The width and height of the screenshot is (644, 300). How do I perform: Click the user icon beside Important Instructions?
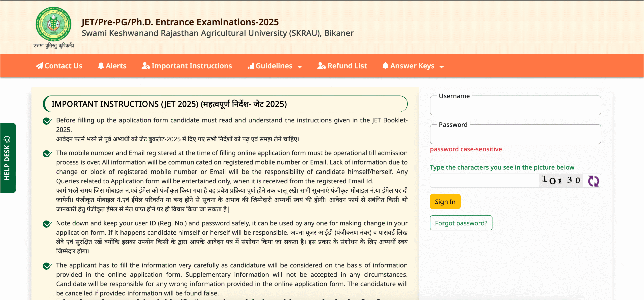146,66
